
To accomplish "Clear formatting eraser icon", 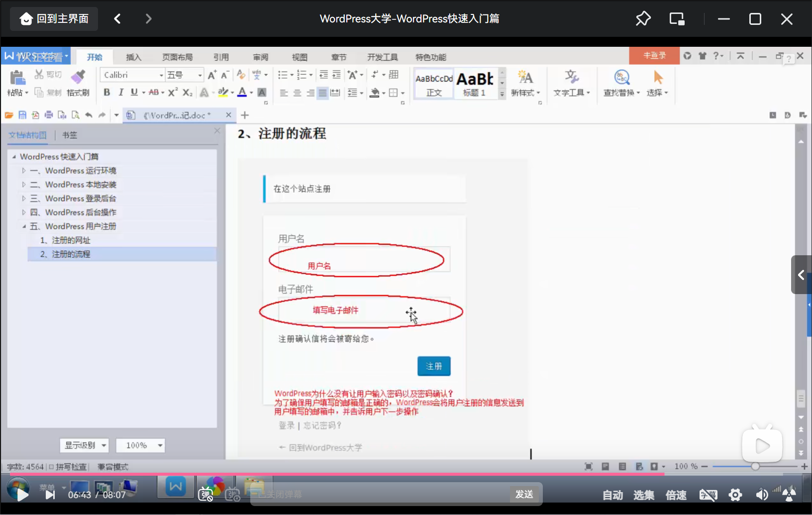I will pos(241,75).
